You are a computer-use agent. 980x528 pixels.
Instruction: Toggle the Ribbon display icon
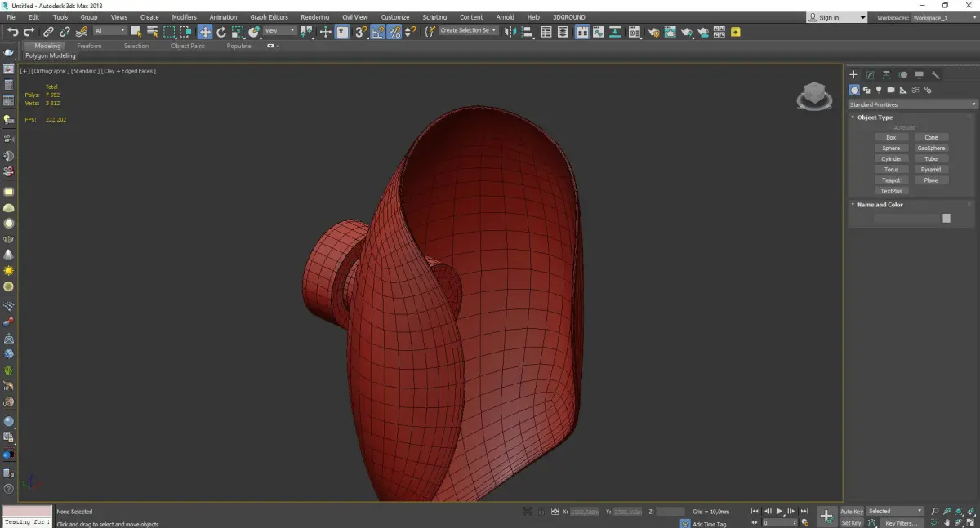coord(582,32)
